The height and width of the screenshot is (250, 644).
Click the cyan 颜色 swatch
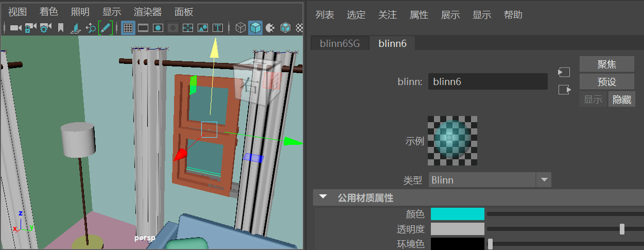(x=458, y=214)
